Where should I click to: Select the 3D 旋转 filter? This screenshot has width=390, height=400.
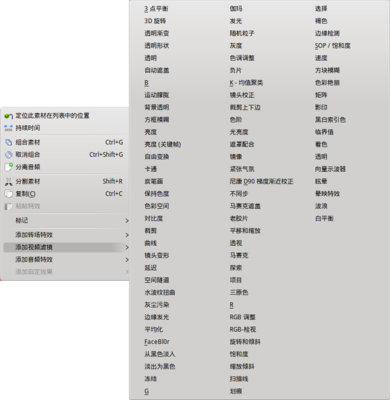click(155, 21)
